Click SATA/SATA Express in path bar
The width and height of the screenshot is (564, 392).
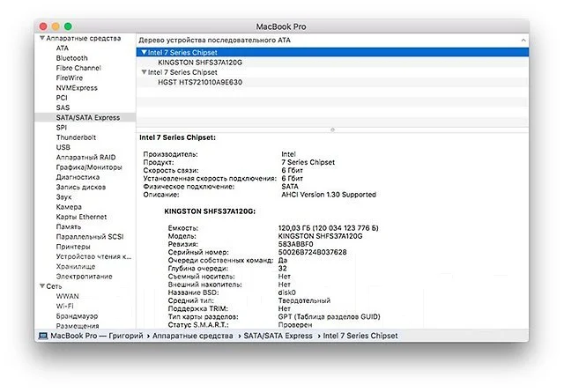pos(278,336)
